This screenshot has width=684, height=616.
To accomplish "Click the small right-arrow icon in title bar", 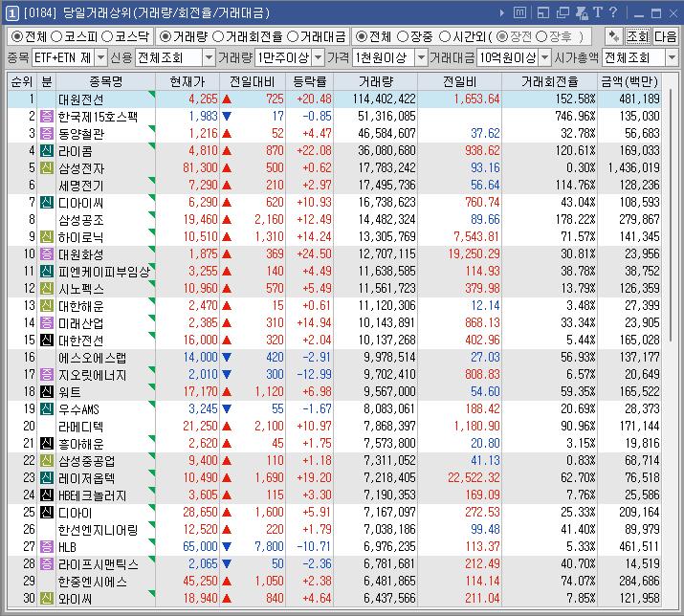I will coord(502,13).
